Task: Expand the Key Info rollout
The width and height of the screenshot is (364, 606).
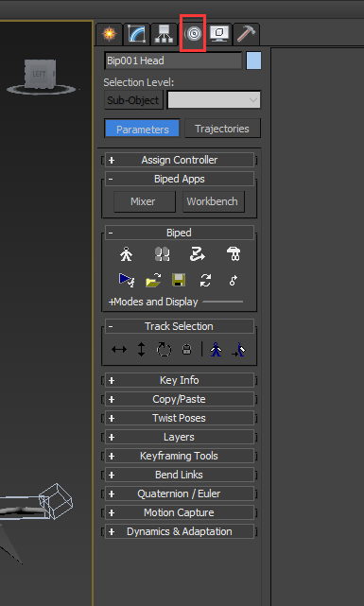Action: (180, 380)
